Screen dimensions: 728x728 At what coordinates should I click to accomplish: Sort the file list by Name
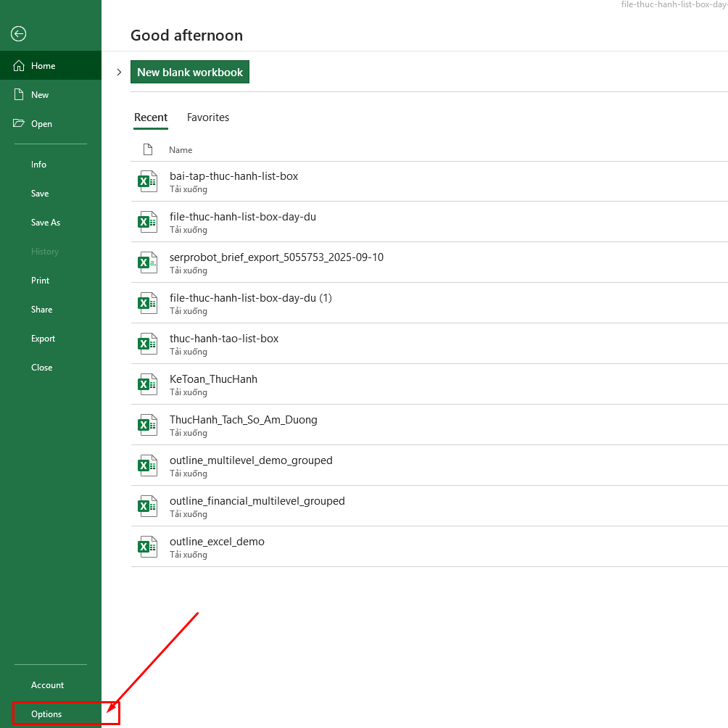[x=180, y=149]
